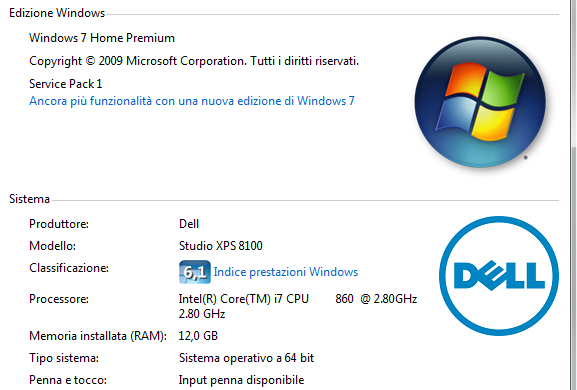The image size is (577, 390).
Task: Click the Sistema section heading
Action: coord(29,199)
